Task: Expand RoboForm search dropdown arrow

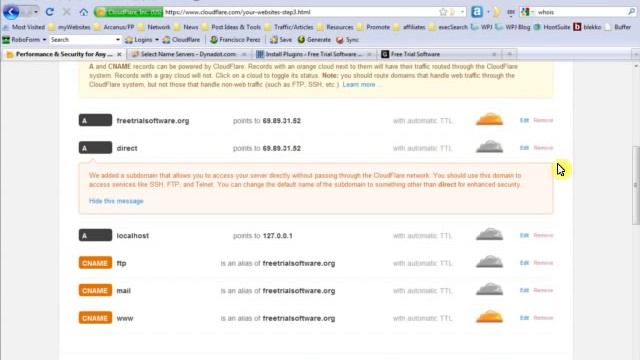Action: click(118, 40)
